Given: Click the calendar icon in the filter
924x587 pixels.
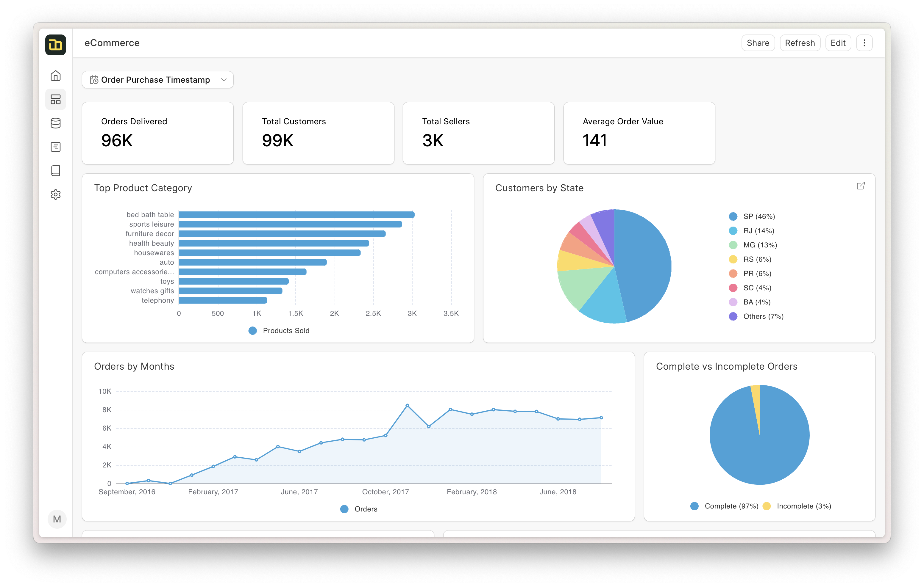Looking at the screenshot, I should coord(94,80).
